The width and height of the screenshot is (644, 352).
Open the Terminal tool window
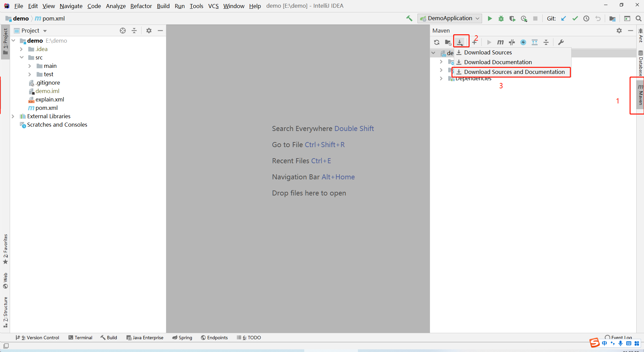tap(80, 338)
